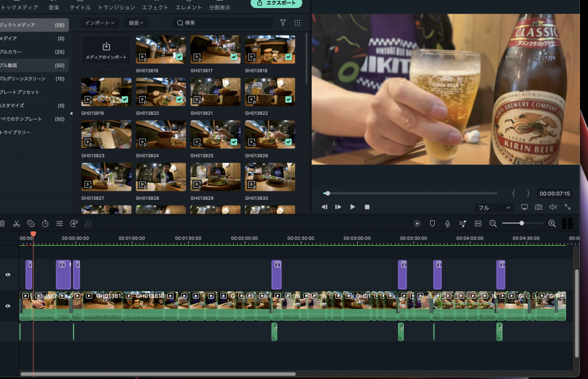Click the filter funnel icon in media panel
Viewport: 588px width, 379px height.
[x=283, y=23]
